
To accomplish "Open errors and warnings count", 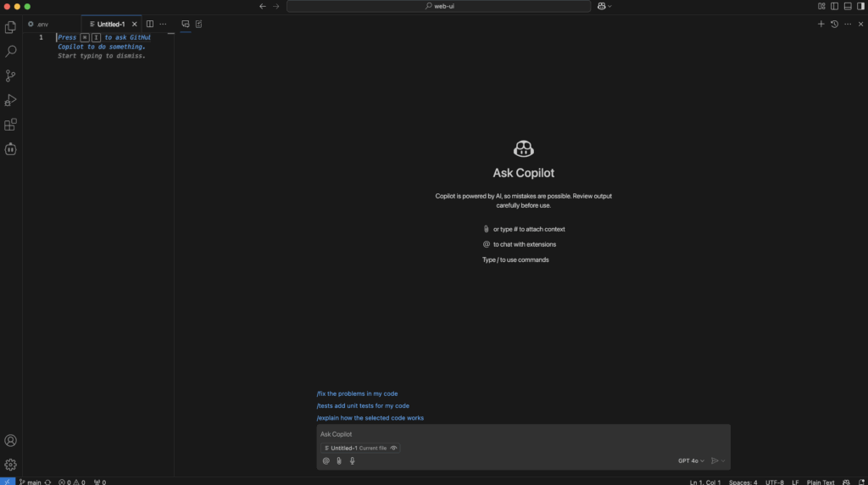I will click(x=72, y=482).
